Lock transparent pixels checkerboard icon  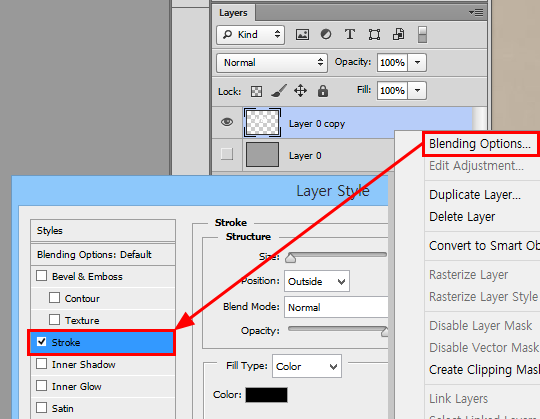point(256,91)
